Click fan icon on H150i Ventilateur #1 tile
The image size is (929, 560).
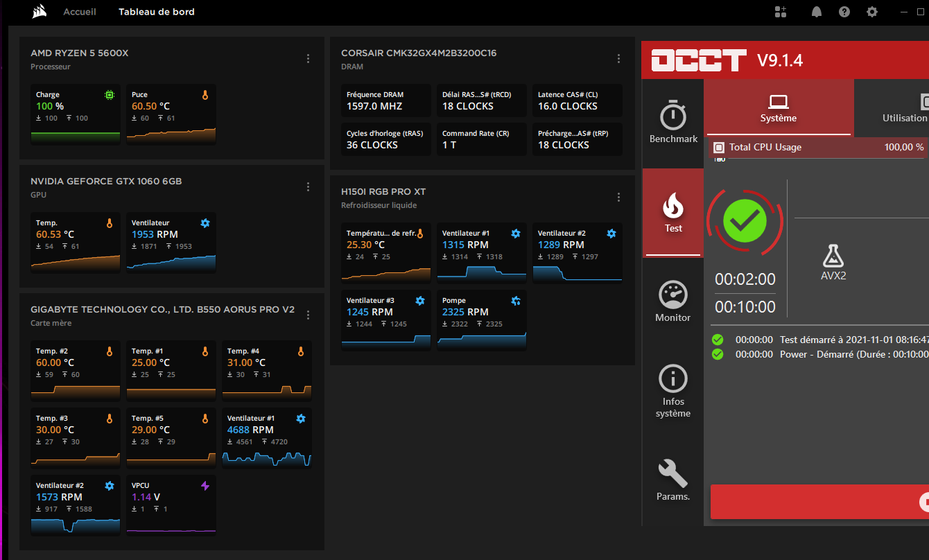516,234
